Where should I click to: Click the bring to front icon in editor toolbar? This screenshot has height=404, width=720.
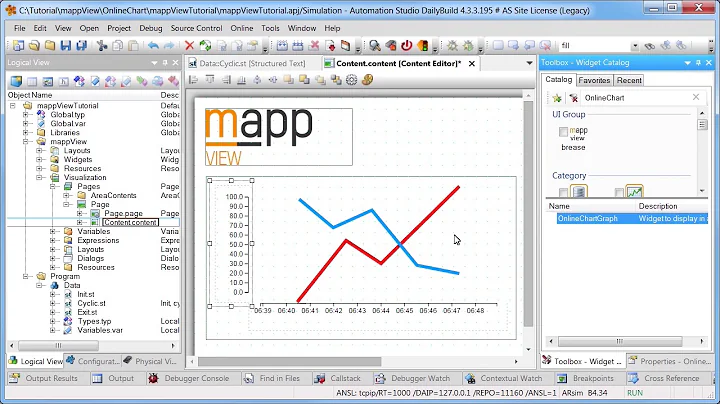pos(288,80)
